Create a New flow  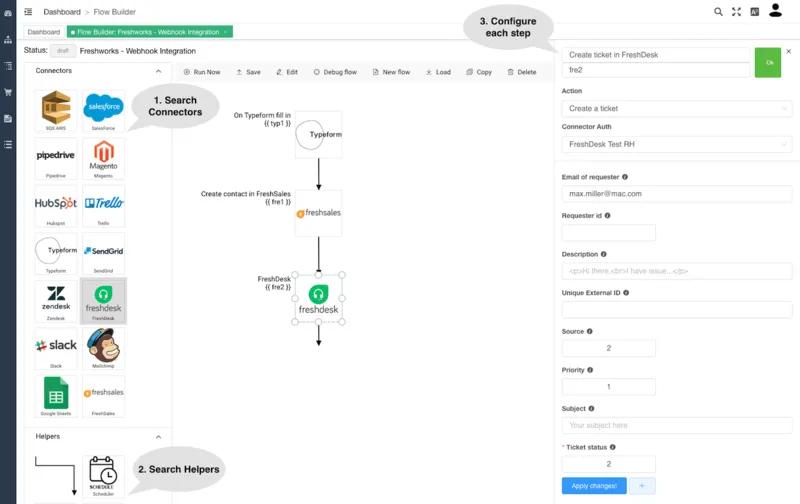391,72
